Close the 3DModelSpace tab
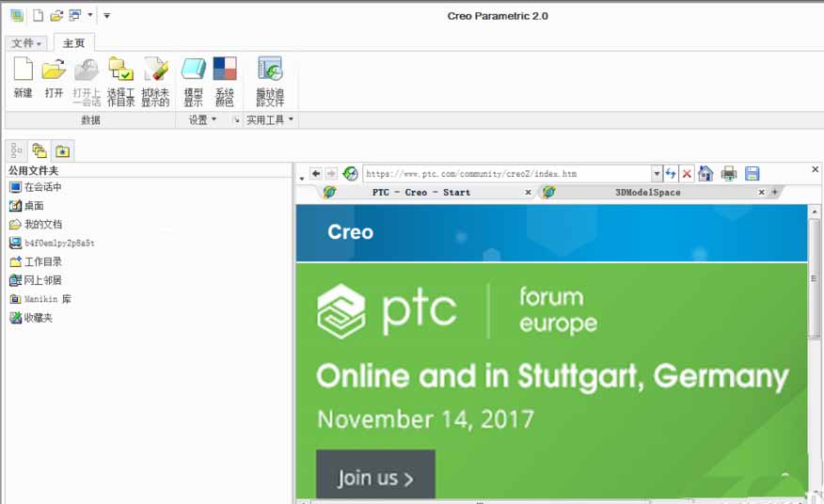The image size is (824, 504). pos(762,193)
